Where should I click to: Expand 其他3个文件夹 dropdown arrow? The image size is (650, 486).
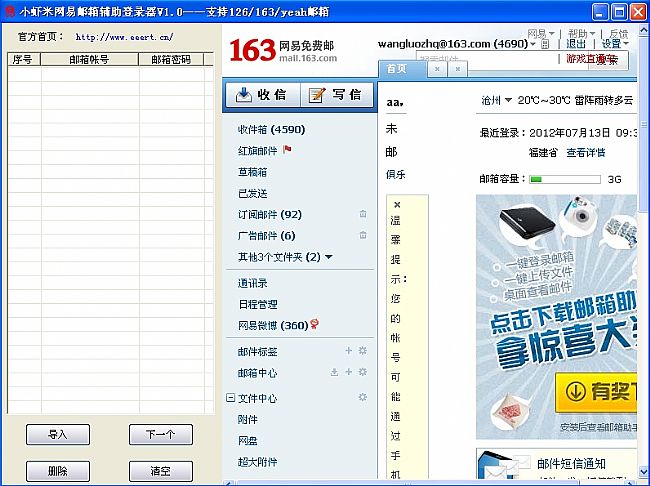tap(329, 257)
